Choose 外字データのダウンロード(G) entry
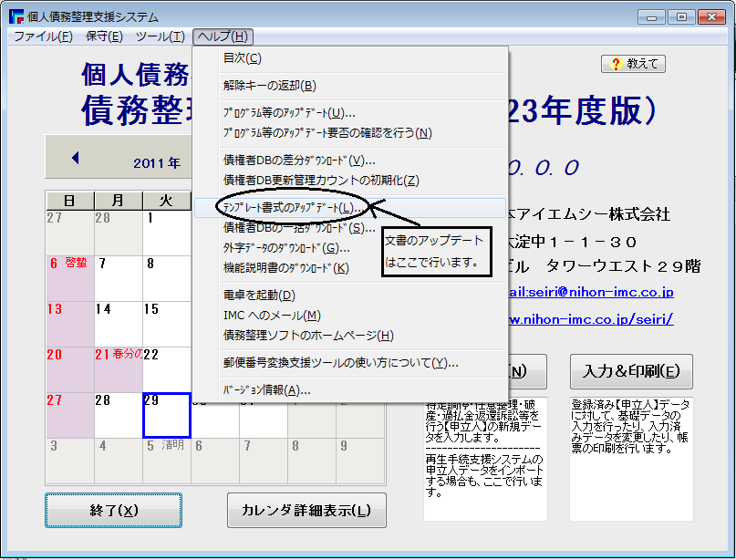The width and height of the screenshot is (736, 560). click(286, 248)
